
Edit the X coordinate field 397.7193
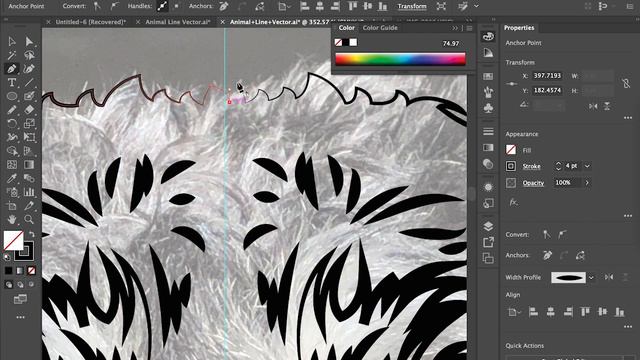pyautogui.click(x=547, y=76)
